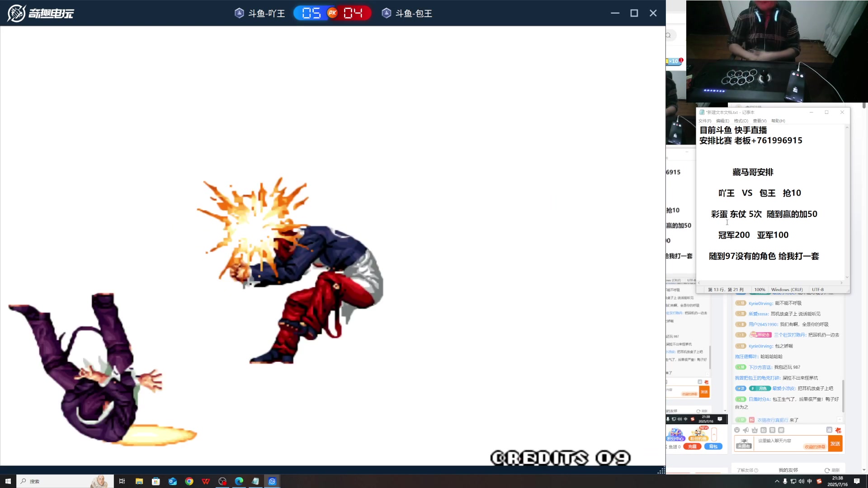Viewport: 868px width, 488px height.
Task: Click the Hi badge beside 衣锦夜行真挺行
Action: (x=751, y=420)
